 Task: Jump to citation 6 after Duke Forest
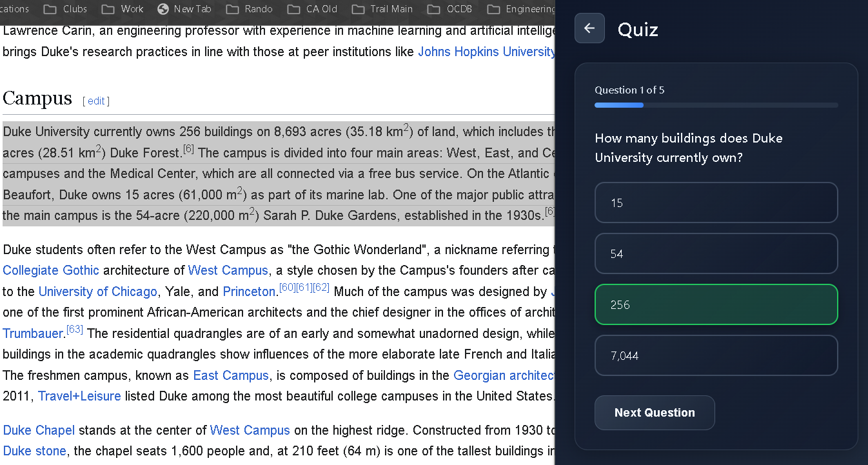pyautogui.click(x=188, y=148)
